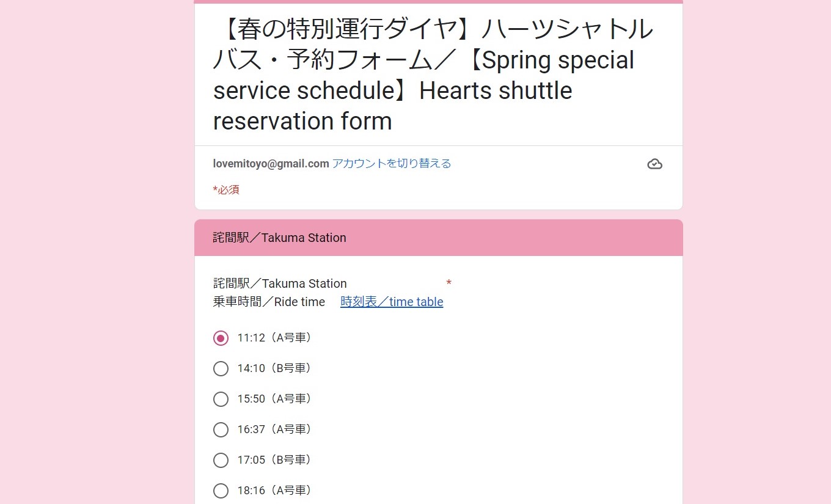The width and height of the screenshot is (831, 504).
Task: Choose the 14:10 radio button circle
Action: coord(221,368)
